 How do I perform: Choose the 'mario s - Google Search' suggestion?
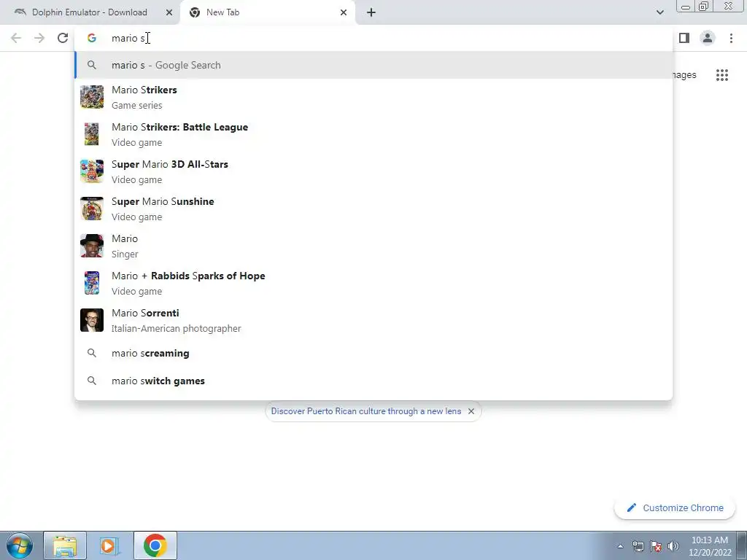tap(373, 65)
